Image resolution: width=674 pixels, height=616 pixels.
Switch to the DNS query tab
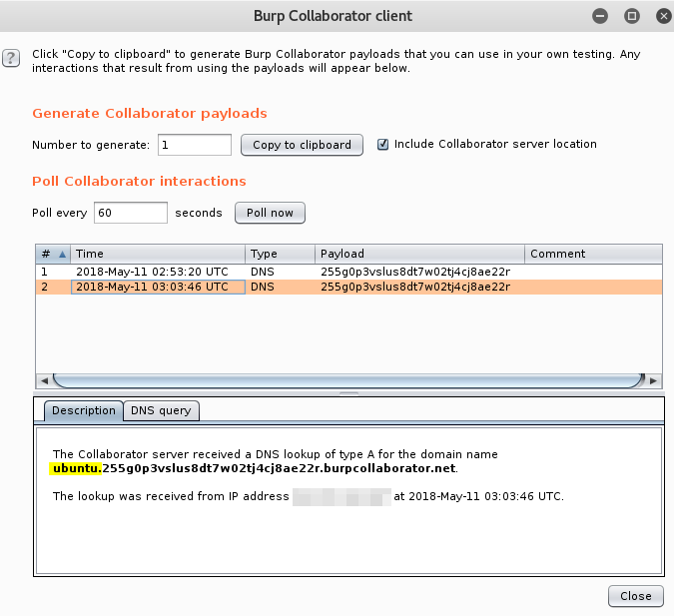coord(163,410)
